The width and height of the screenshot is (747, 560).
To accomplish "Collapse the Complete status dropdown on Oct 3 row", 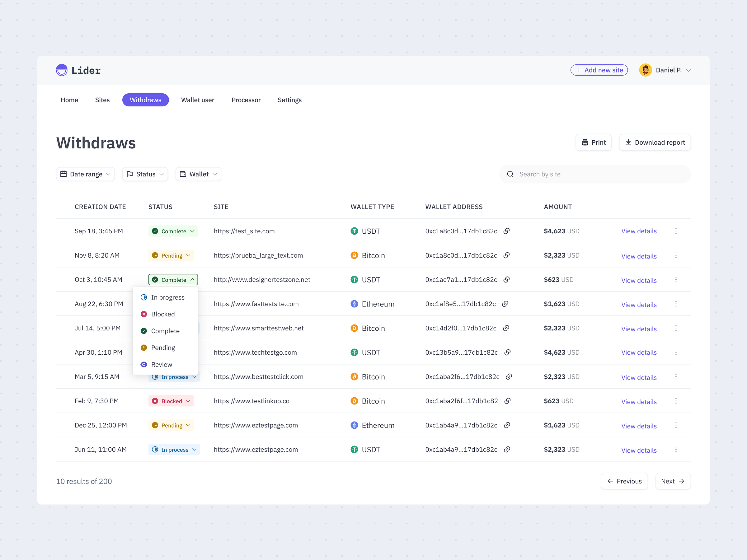I will click(173, 279).
